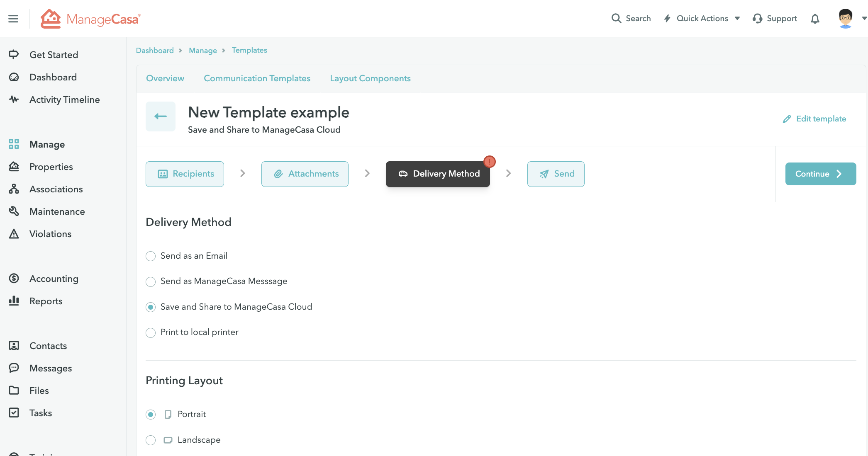Image resolution: width=868 pixels, height=456 pixels.
Task: Select Save and Share to ManageCasa Cloud
Action: tap(151, 307)
